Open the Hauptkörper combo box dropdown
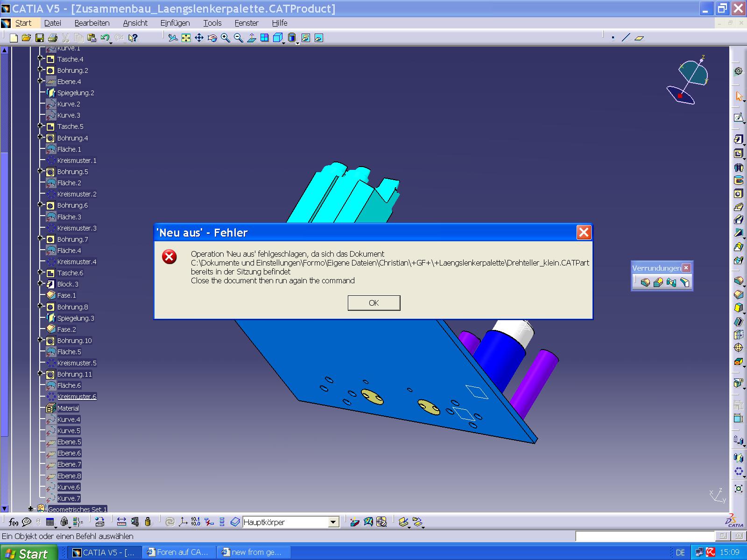Viewport: 747px width, 560px height. coord(333,522)
